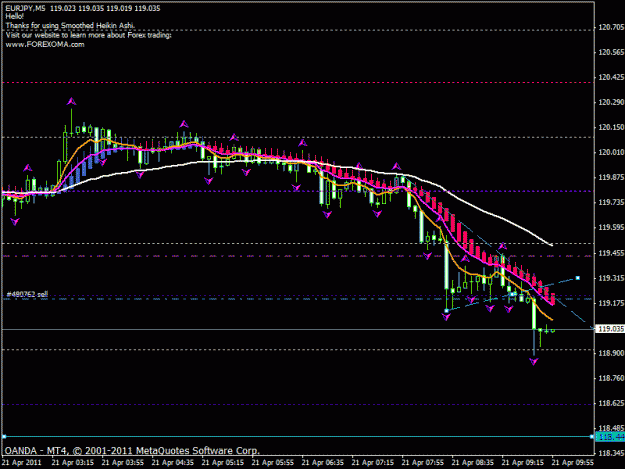Click 'Thanks for using Smoothed Heikin Ashi.' text

tap(70, 26)
